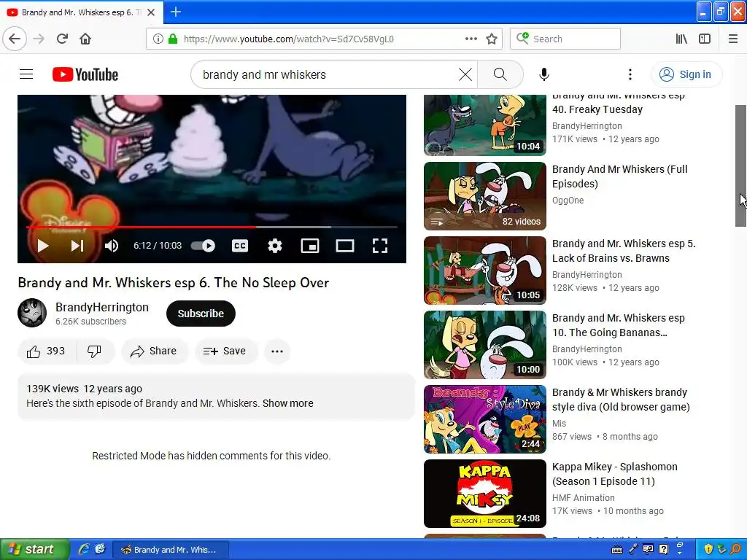747x560 pixels.
Task: Toggle the Firefox sidebar view
Action: 705,39
